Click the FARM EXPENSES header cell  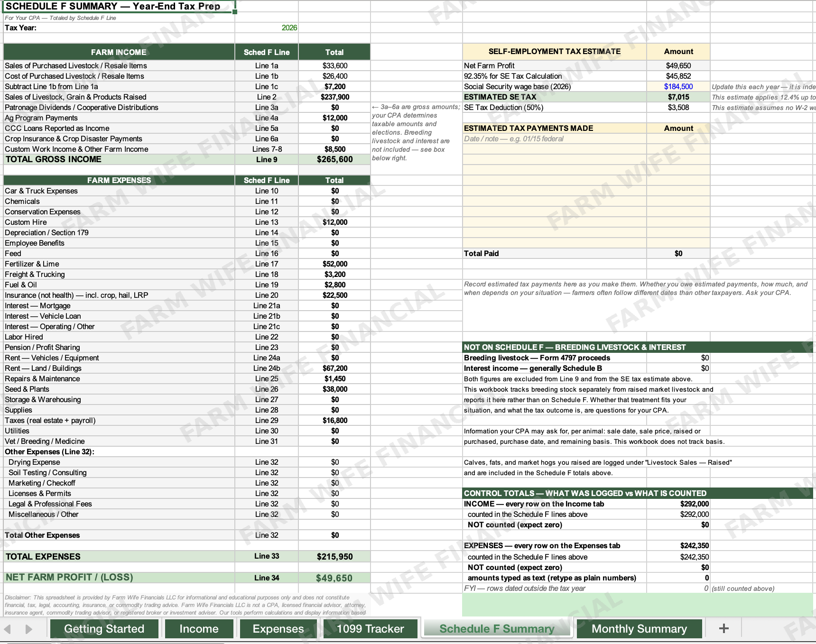pos(119,180)
